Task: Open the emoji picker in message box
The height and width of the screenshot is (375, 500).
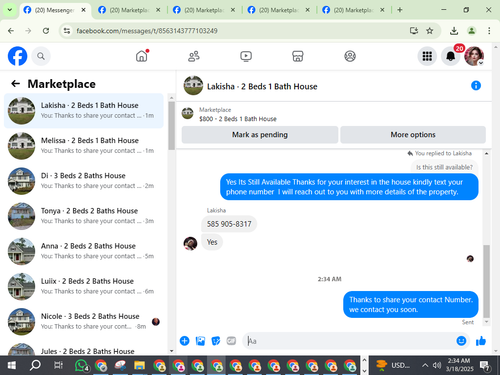Action: pyautogui.click(x=461, y=341)
